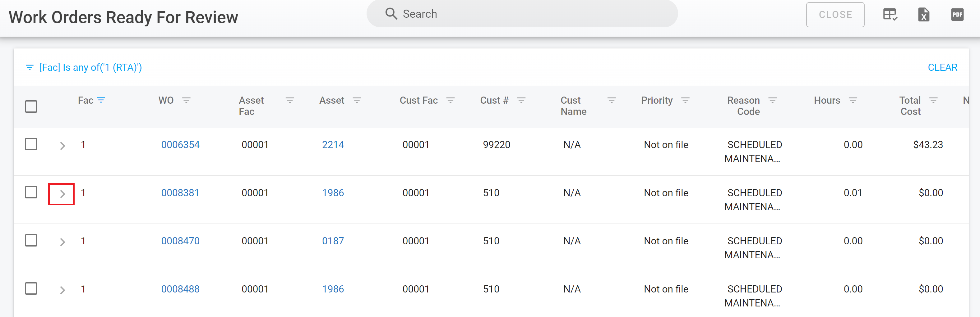Open work order 0008470 link
This screenshot has height=317, width=980.
tap(180, 241)
